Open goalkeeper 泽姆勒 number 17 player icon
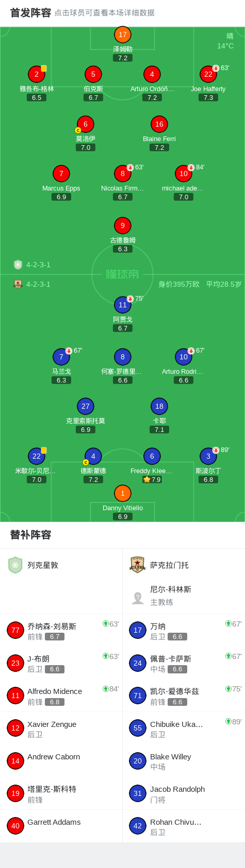The height and width of the screenshot is (868, 245). [x=122, y=34]
